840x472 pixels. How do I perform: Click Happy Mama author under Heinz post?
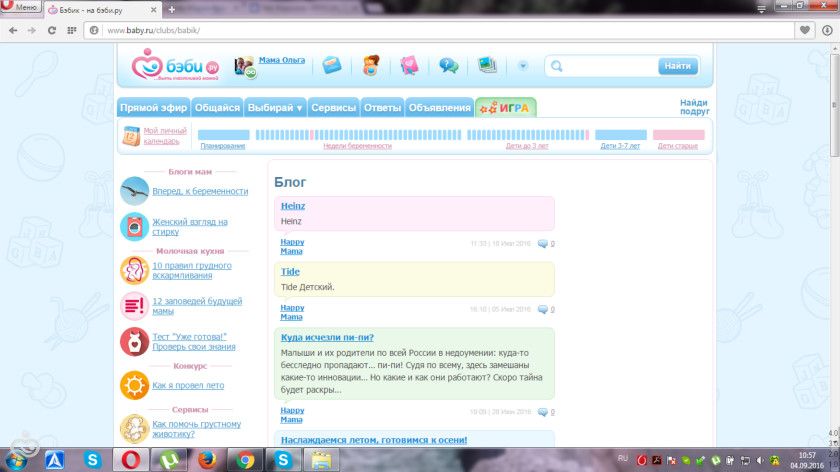[x=292, y=246]
